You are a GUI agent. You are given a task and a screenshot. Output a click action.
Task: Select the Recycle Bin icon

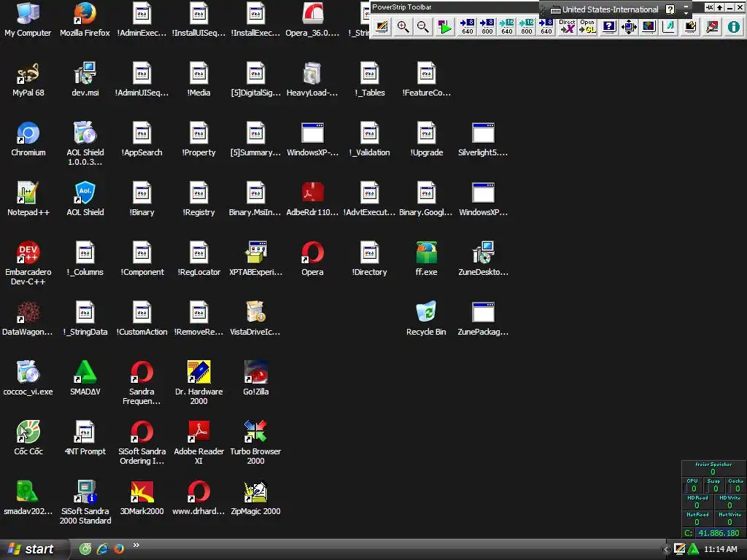tap(426, 318)
